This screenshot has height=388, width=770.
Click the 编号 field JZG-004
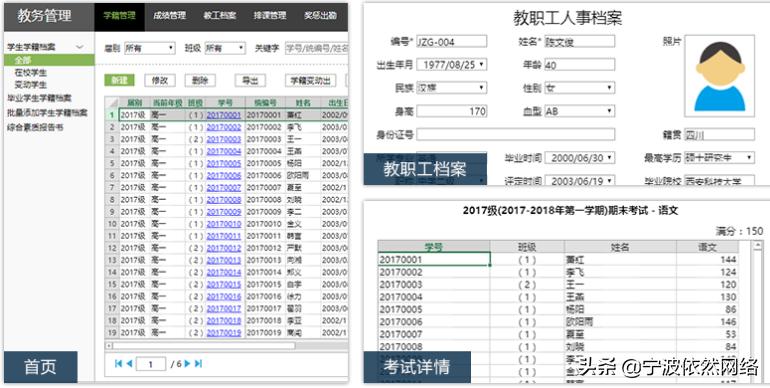coord(452,41)
